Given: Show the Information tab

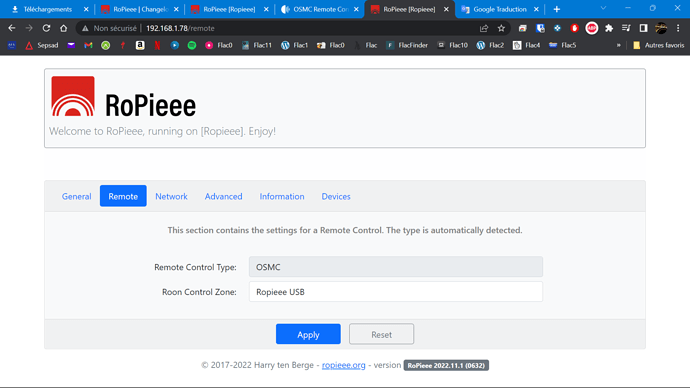Looking at the screenshot, I should point(282,196).
